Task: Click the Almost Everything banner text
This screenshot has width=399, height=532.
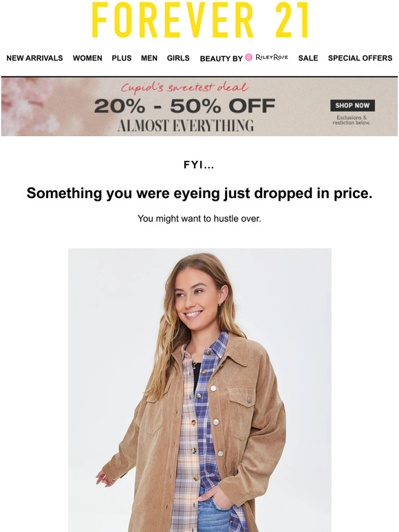Action: point(186,126)
